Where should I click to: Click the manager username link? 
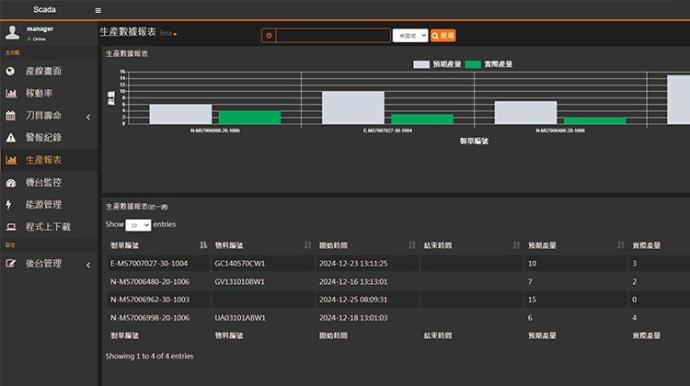40,29
